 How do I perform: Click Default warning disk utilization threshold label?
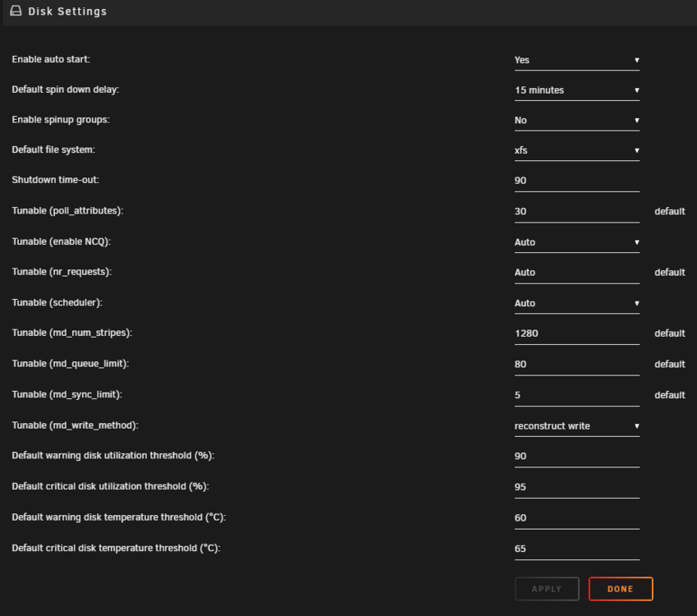click(x=113, y=456)
